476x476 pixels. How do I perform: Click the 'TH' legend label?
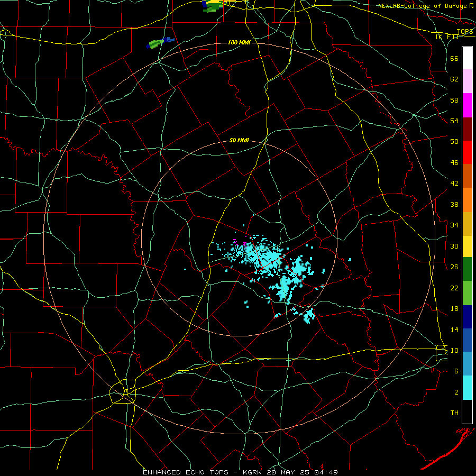(x=454, y=413)
